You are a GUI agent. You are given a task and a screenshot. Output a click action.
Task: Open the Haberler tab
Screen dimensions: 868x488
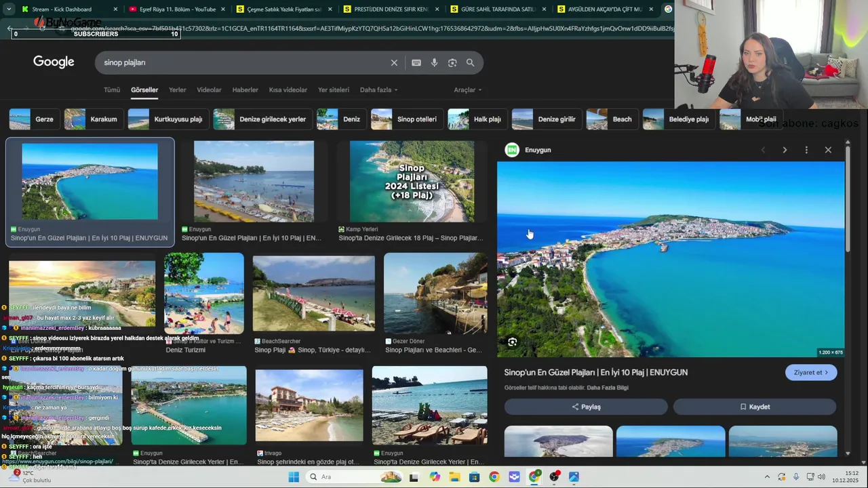245,90
